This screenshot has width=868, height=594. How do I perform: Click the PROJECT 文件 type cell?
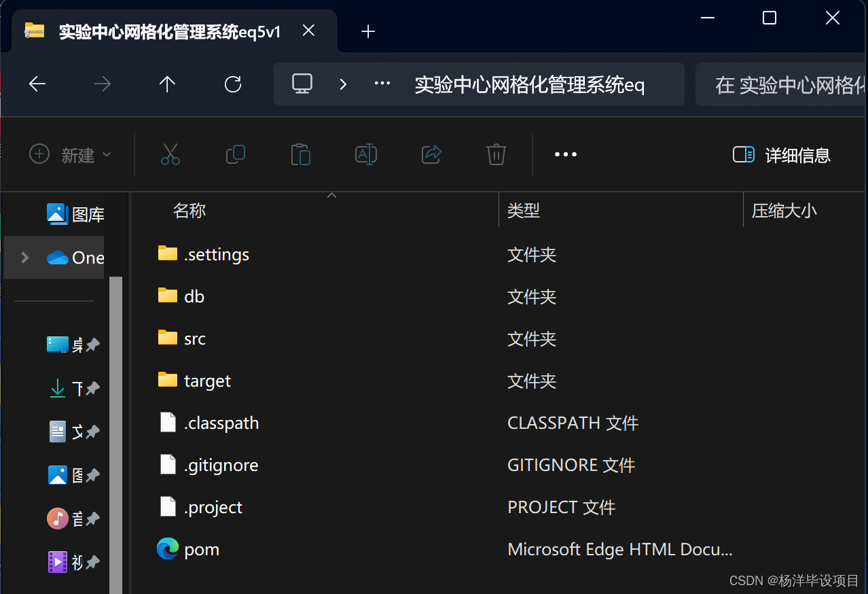coord(561,507)
